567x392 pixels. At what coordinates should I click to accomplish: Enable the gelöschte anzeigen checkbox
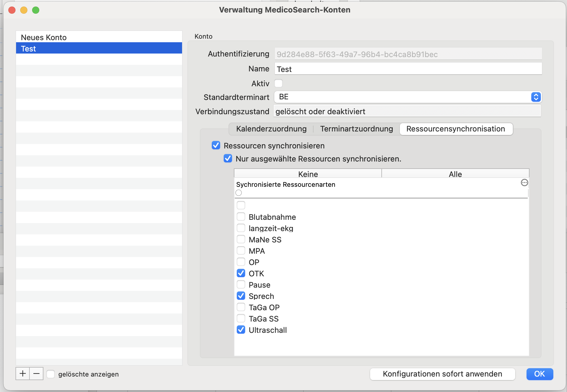click(x=51, y=374)
